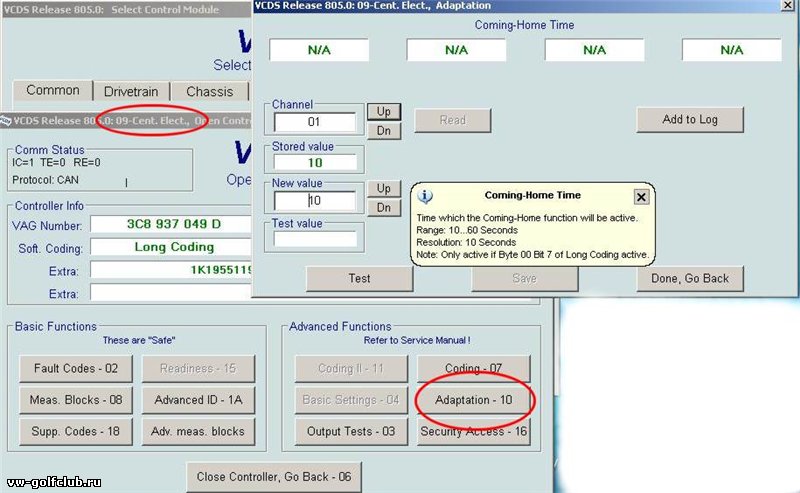Click the VCDS icon in Open Controller title bar

pyautogui.click(x=5, y=121)
